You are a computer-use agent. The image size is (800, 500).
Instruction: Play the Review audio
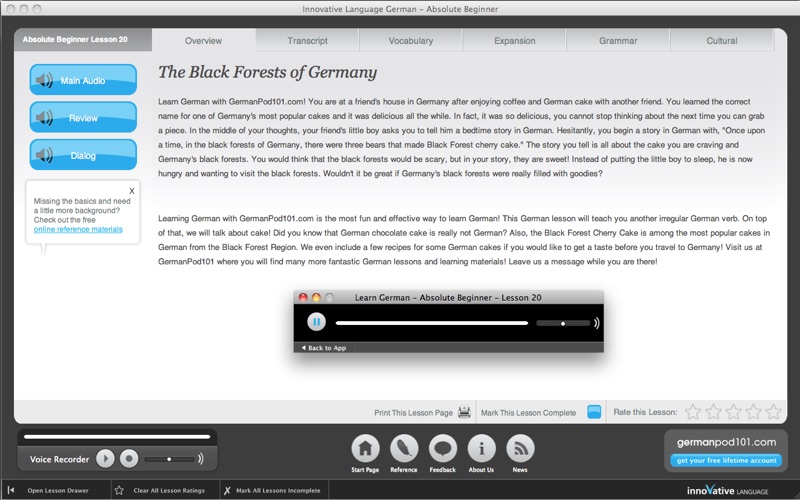(83, 117)
